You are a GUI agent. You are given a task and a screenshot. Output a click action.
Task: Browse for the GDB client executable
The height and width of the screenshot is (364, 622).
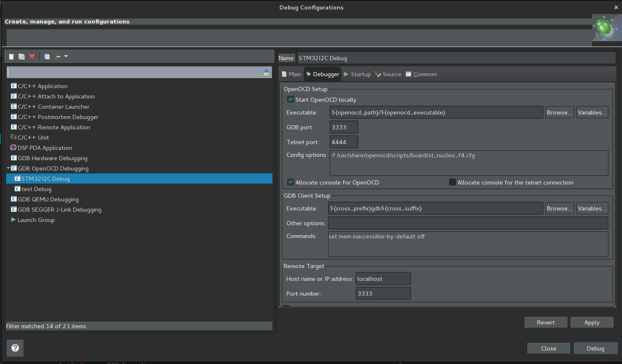coord(559,208)
